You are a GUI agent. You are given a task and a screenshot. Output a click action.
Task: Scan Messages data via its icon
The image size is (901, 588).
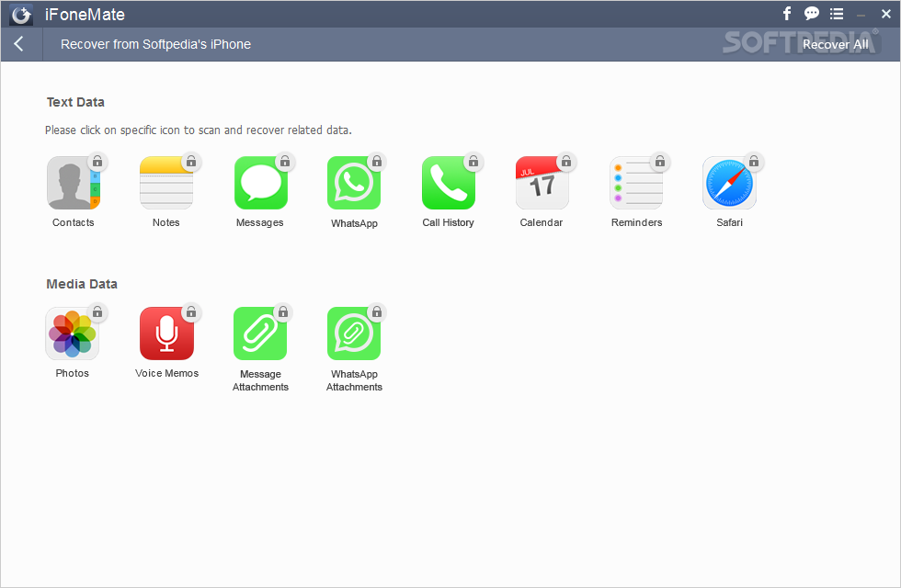261,183
